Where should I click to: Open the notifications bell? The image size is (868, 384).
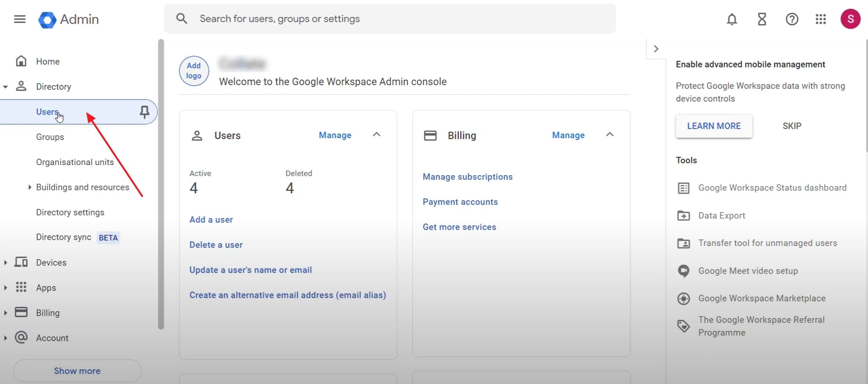[x=732, y=19]
